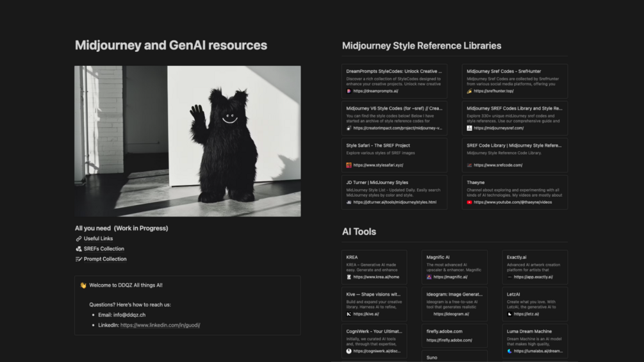Click the midjourneysref.com favicon
The height and width of the screenshot is (362, 644).
click(469, 128)
